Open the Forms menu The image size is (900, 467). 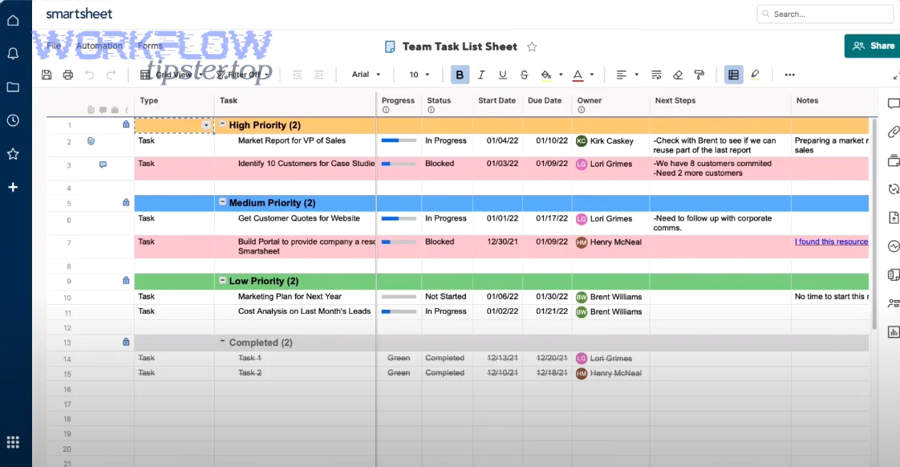[x=150, y=46]
